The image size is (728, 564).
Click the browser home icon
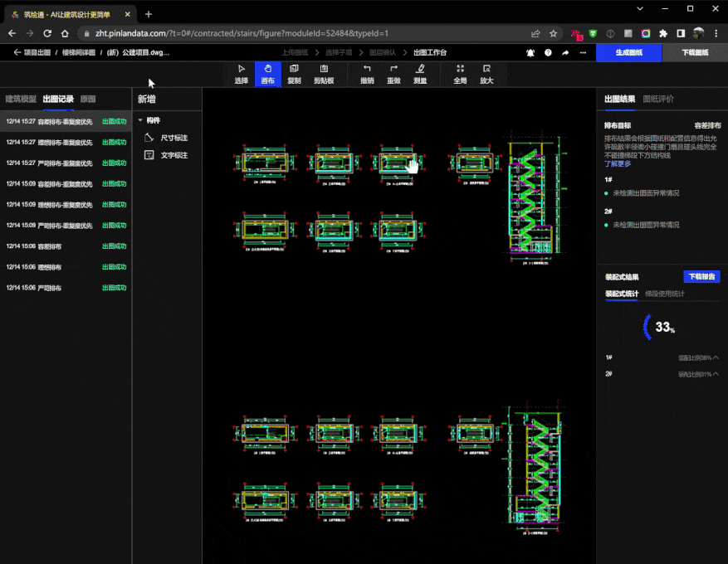[65, 33]
